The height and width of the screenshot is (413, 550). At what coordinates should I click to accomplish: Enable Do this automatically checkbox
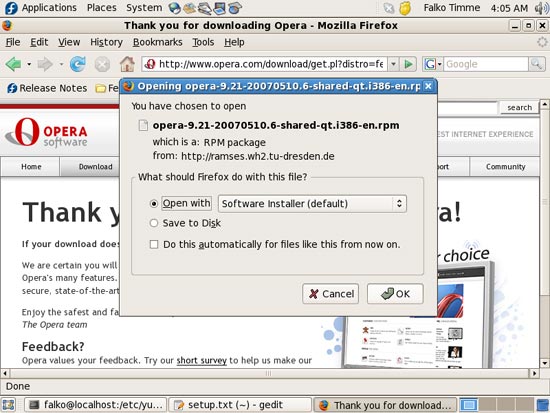point(154,244)
